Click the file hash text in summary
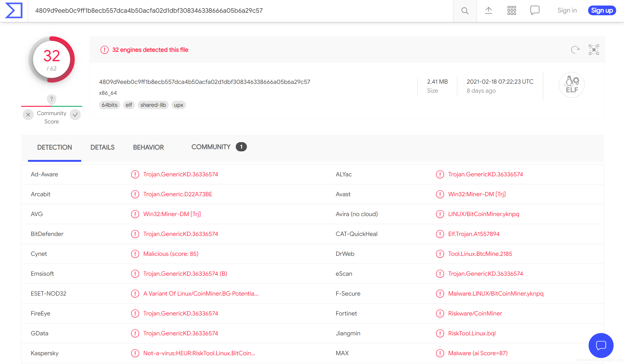The height and width of the screenshot is (364, 624). coord(205,82)
